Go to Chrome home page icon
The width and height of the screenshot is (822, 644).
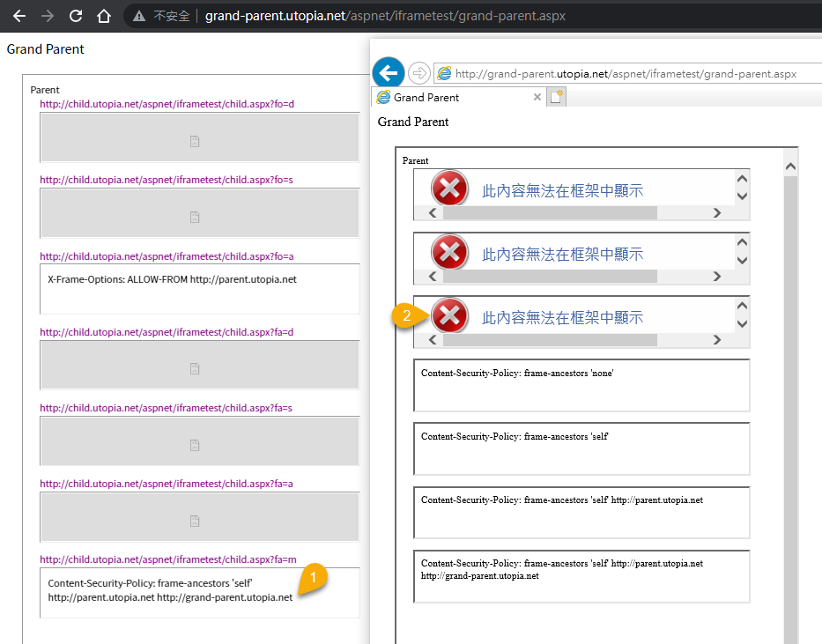point(104,16)
